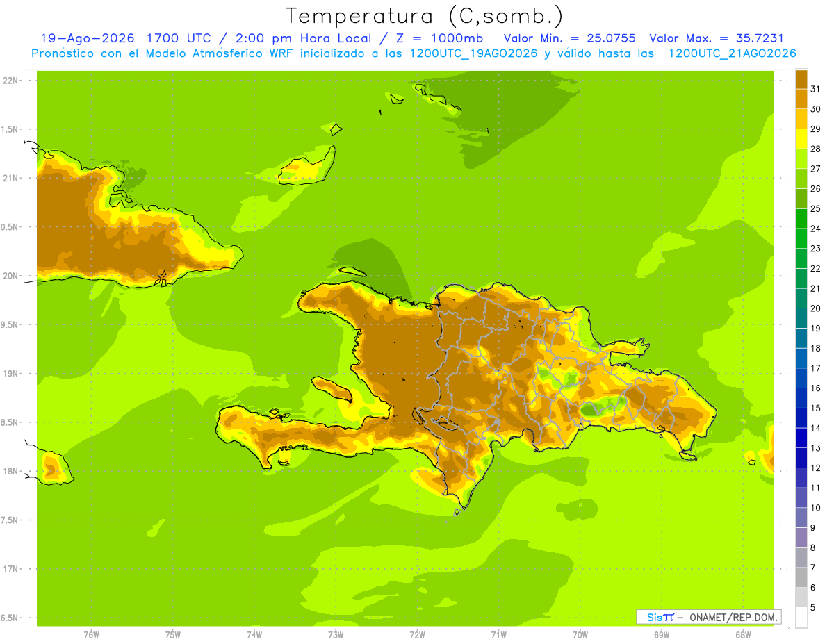The width and height of the screenshot is (834, 644).
Task: Click legend value label 5
Action: click(814, 607)
